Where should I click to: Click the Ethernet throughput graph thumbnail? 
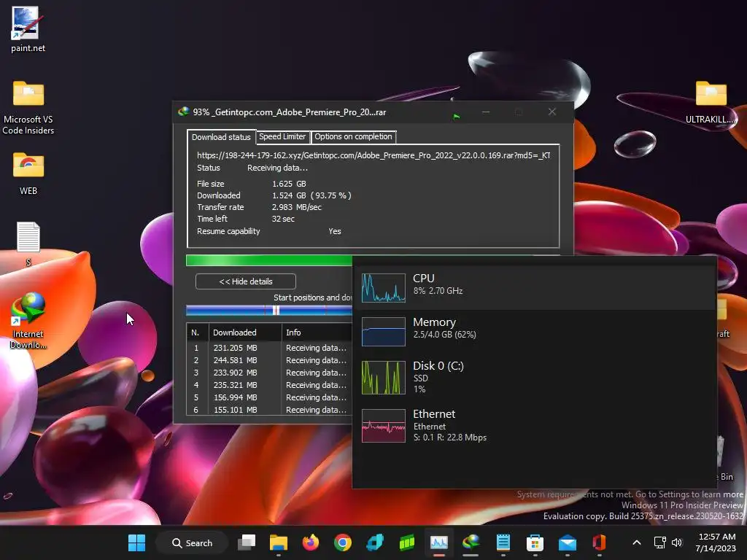point(384,426)
